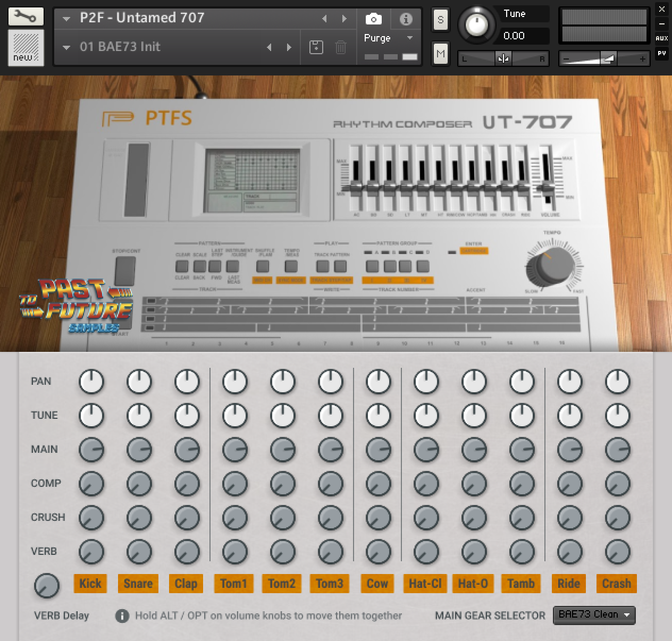Load previous snapshot arrow
Image resolution: width=672 pixels, height=641 pixels.
click(x=269, y=47)
